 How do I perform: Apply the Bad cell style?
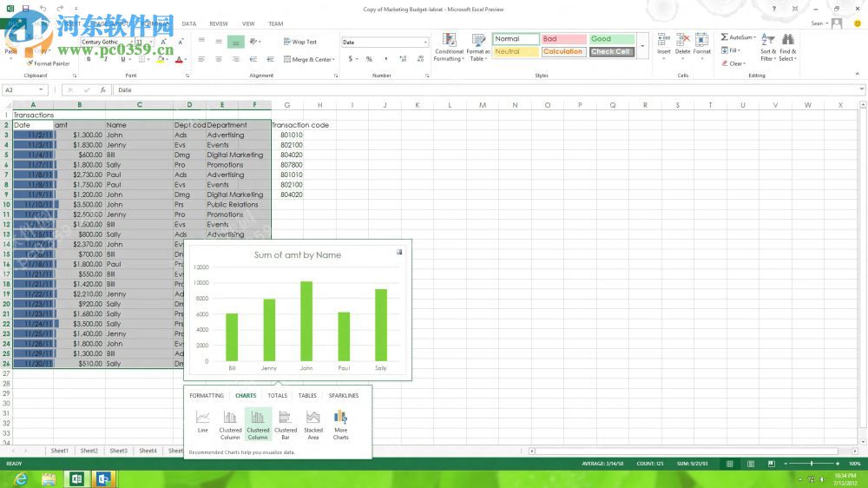tap(563, 39)
